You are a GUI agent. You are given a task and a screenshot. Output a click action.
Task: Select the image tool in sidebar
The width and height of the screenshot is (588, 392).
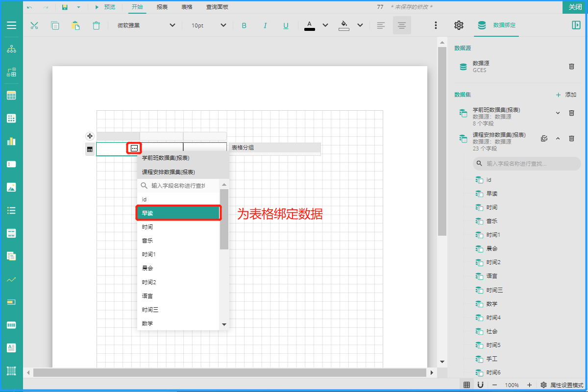pyautogui.click(x=11, y=187)
